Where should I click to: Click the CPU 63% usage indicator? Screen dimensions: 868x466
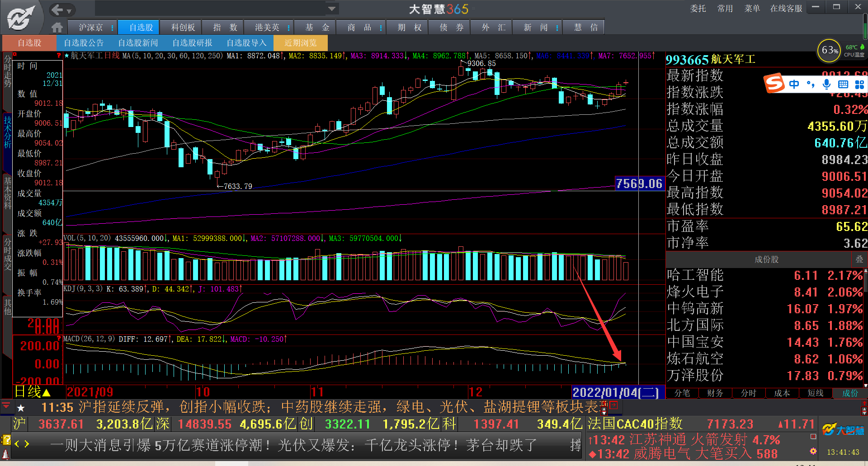[829, 51]
